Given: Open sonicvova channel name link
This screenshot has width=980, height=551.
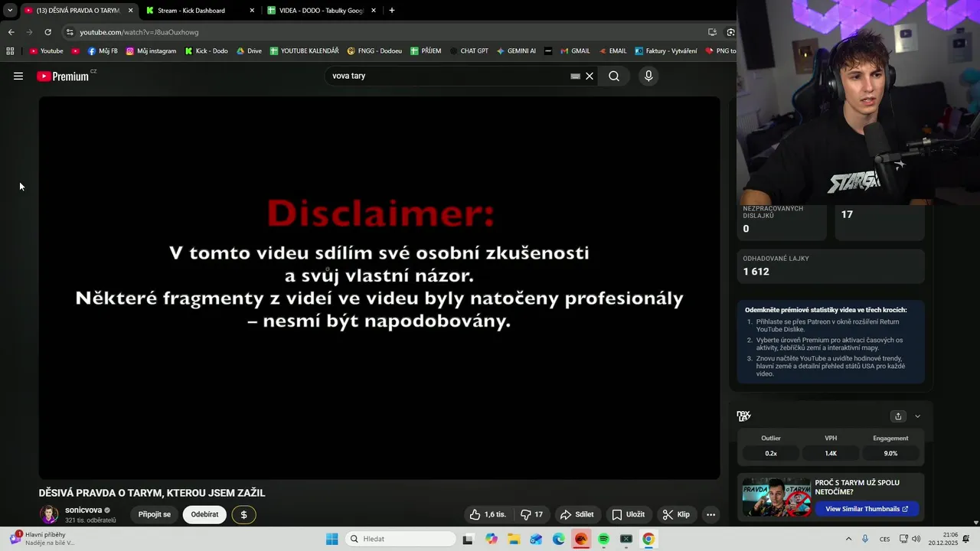Looking at the screenshot, I should [83, 510].
